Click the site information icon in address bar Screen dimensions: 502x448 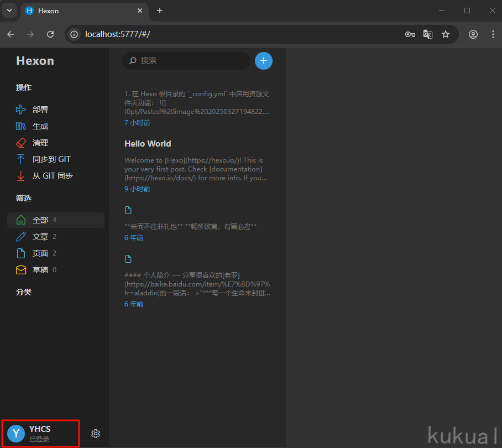[74, 34]
